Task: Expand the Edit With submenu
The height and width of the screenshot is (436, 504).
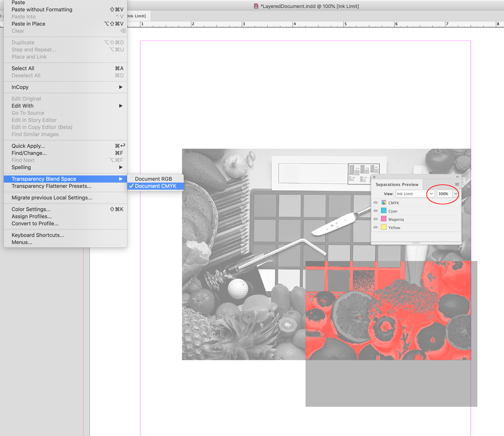Action: [65, 105]
